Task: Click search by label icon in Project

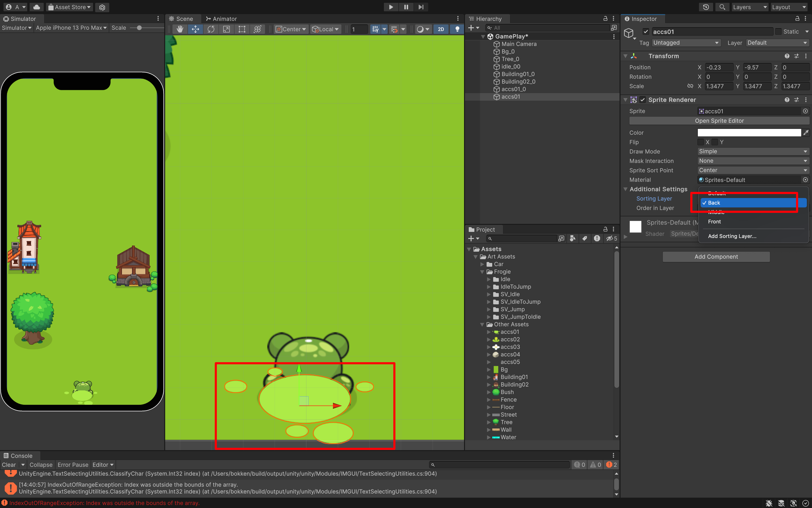Action: 585,238
